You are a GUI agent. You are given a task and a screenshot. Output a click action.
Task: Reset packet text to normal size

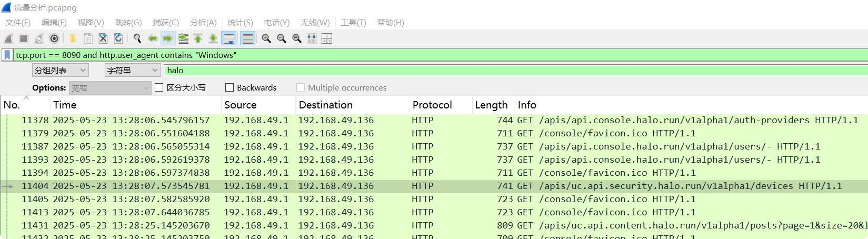click(297, 38)
